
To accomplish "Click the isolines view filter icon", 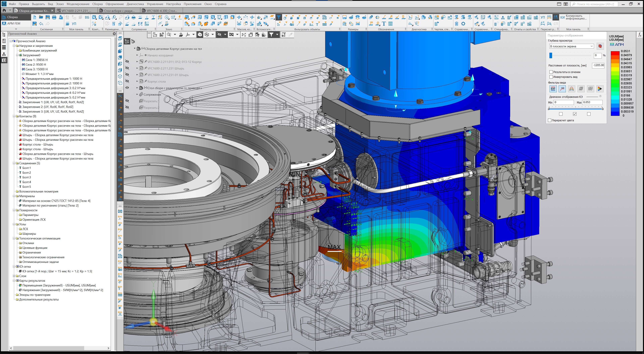I will pos(572,89).
